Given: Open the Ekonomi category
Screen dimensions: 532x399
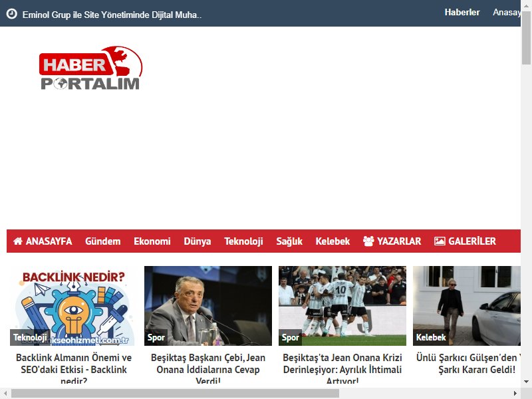Looking at the screenshot, I should (x=152, y=241).
